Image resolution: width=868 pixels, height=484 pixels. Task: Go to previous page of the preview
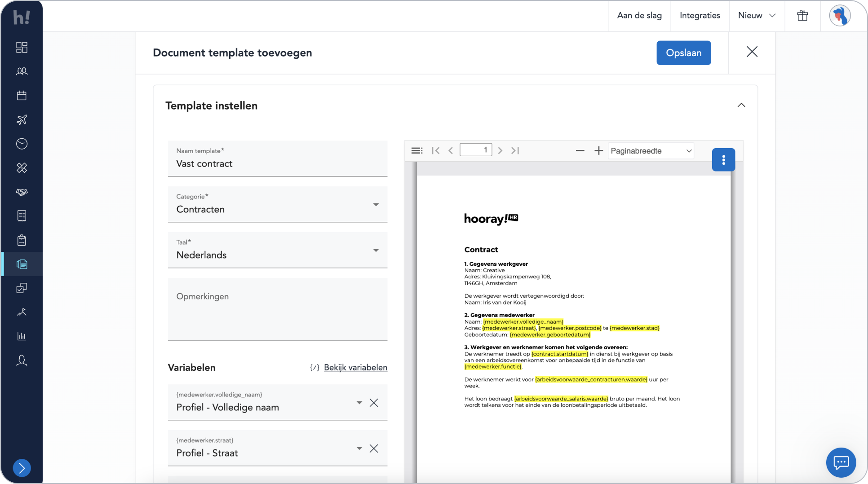(x=451, y=150)
